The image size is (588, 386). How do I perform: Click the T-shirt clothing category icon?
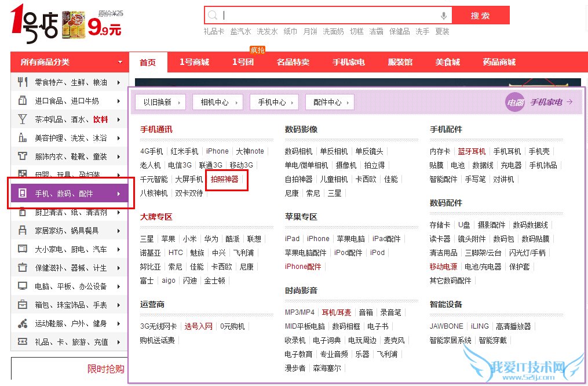pos(23,156)
